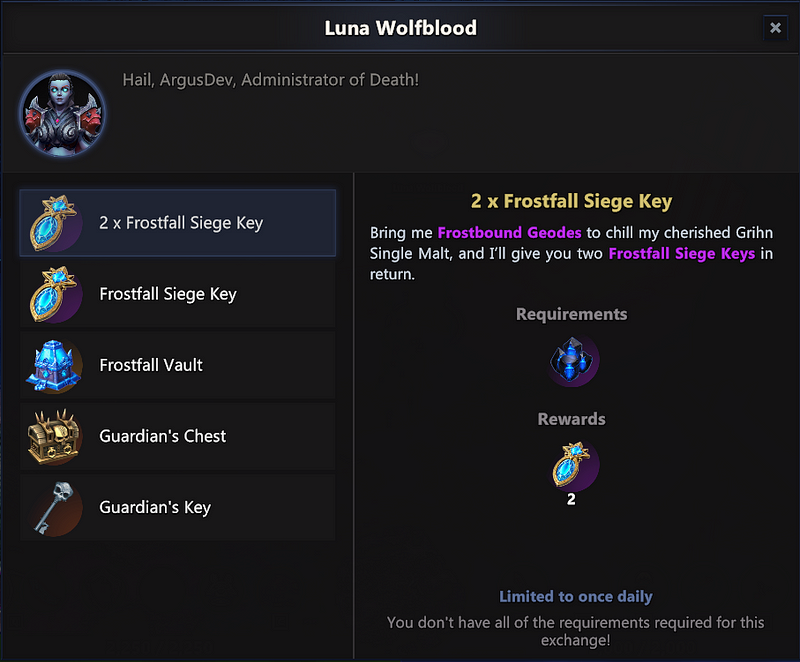Click the Frostbound Geodes requirement icon
This screenshot has width=800, height=662.
pos(572,361)
